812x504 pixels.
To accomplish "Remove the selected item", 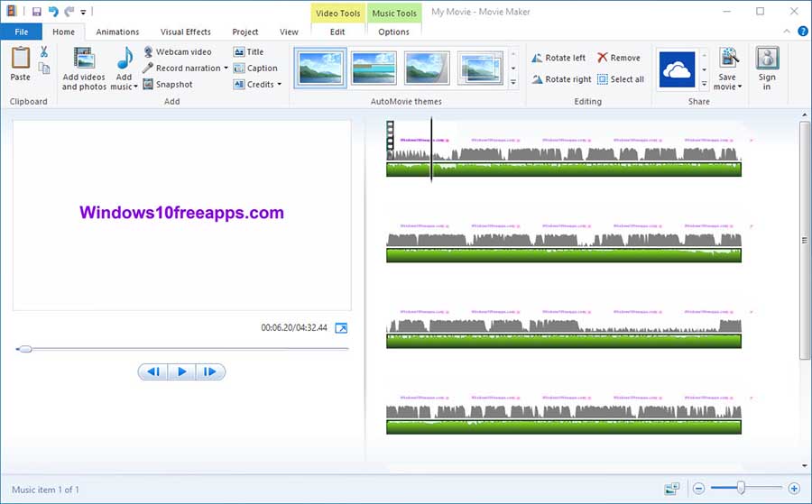I will click(x=619, y=58).
